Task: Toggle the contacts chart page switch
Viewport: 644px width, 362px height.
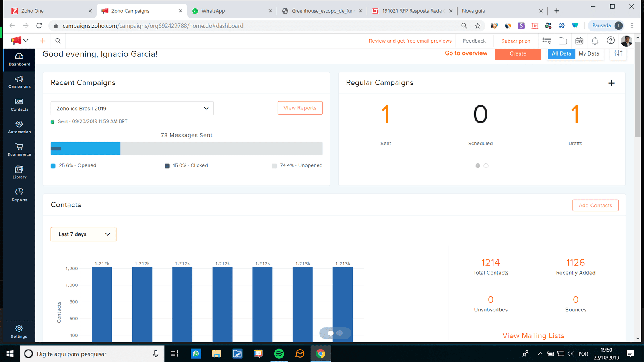Action: (x=335, y=333)
